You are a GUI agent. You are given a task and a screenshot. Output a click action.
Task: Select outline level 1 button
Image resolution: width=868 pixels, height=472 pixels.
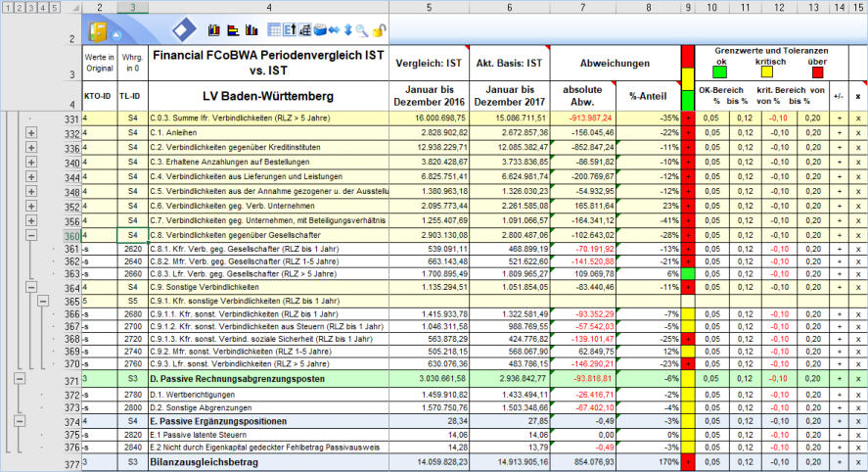click(x=8, y=7)
